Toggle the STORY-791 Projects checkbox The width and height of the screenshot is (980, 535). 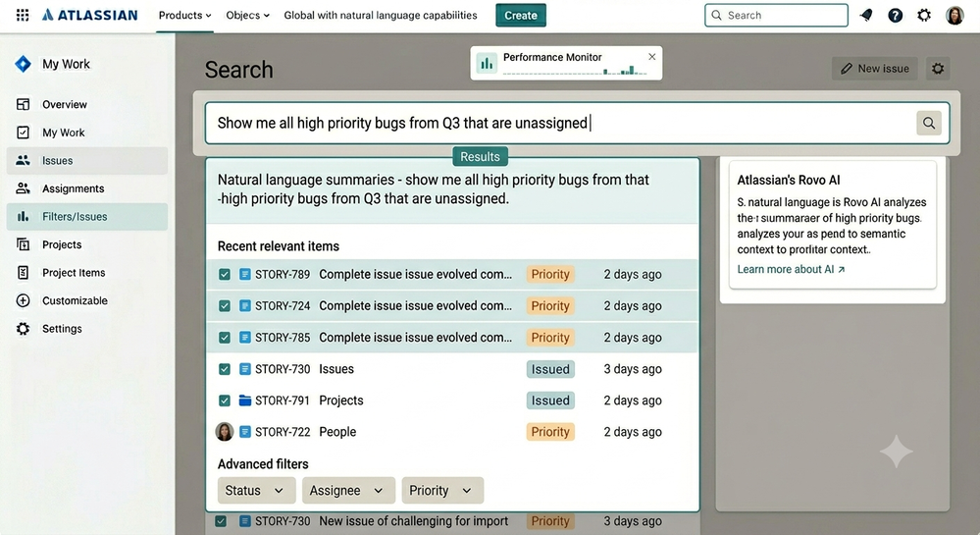point(225,401)
